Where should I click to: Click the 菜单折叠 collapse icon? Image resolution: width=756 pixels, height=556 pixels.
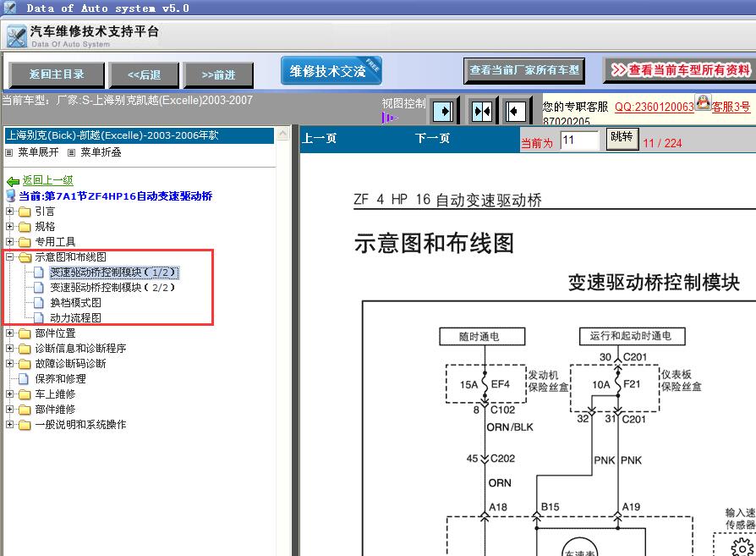(71, 153)
